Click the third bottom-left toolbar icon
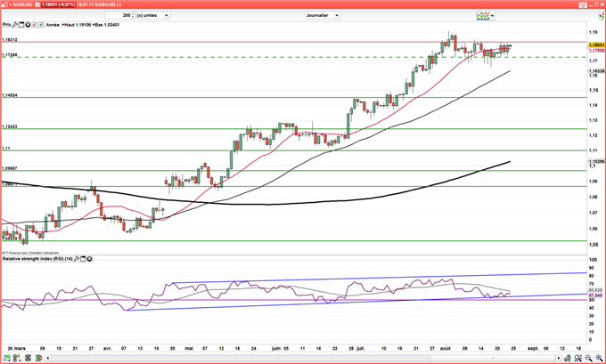The image size is (606, 364). (x=28, y=358)
